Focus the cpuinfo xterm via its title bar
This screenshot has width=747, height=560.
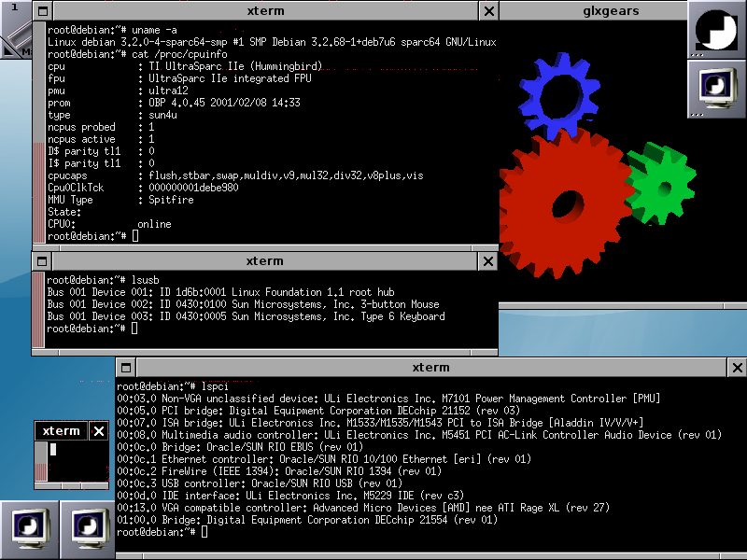(x=265, y=11)
